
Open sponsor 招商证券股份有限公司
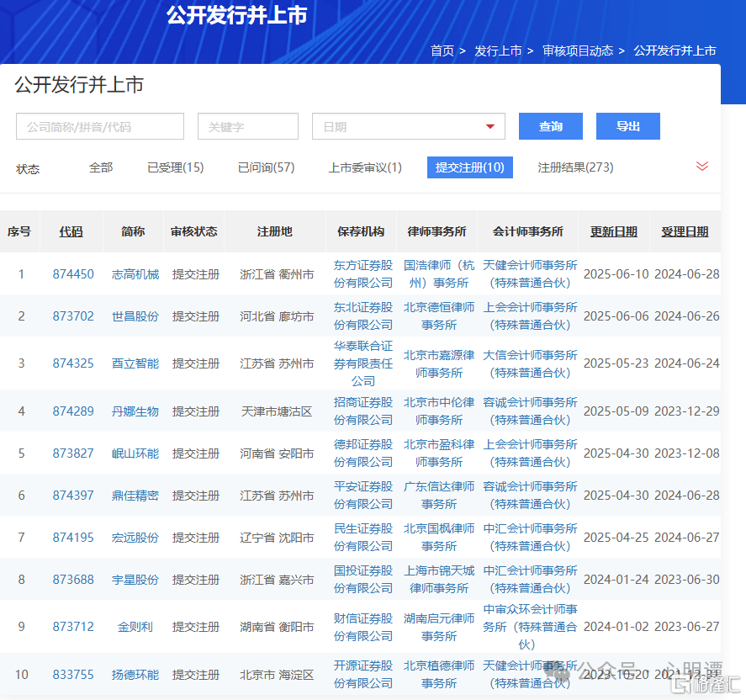[x=363, y=411]
